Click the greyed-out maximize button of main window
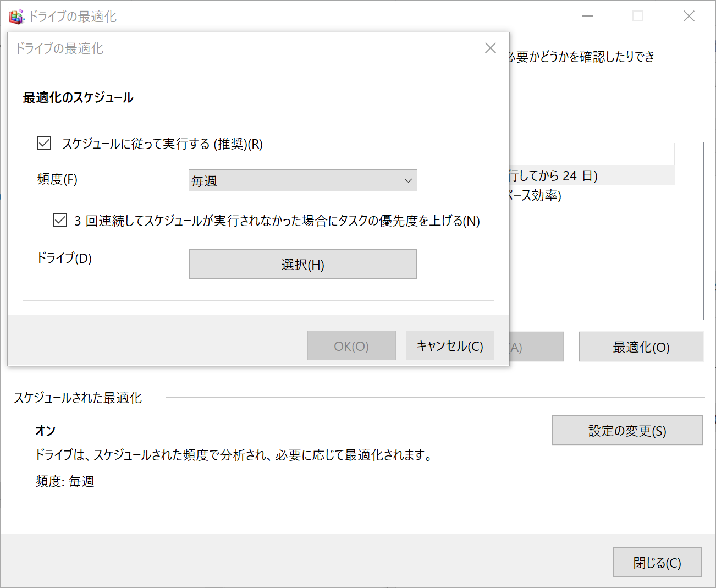716x588 pixels. [x=638, y=17]
